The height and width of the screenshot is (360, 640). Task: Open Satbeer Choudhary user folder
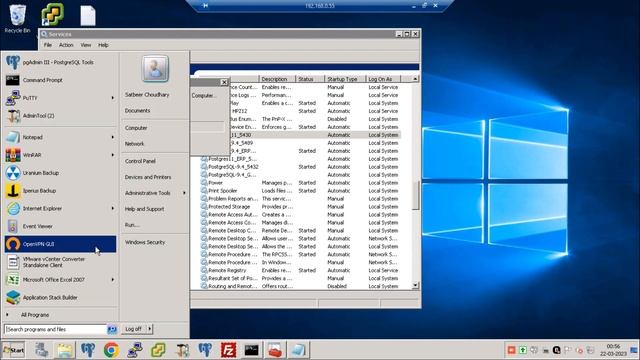tap(147, 95)
